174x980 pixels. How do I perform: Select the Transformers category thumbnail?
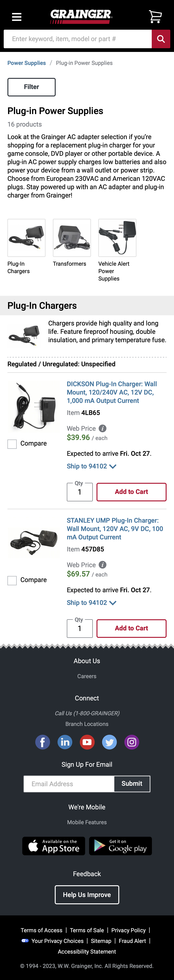point(72,238)
